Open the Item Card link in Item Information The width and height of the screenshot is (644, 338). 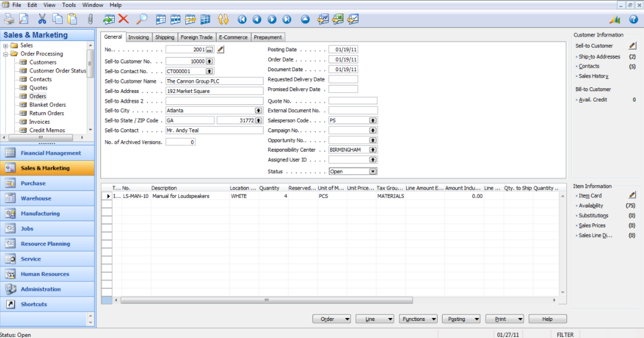coord(591,196)
